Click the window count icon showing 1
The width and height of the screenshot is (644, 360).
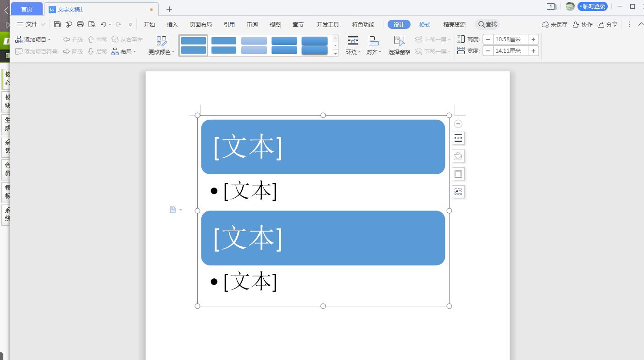point(551,6)
